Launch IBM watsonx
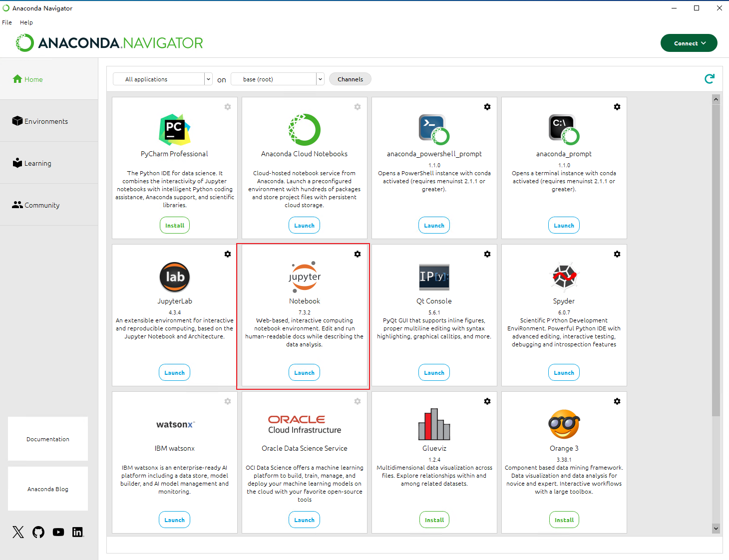Image resolution: width=729 pixels, height=560 pixels. pos(175,520)
